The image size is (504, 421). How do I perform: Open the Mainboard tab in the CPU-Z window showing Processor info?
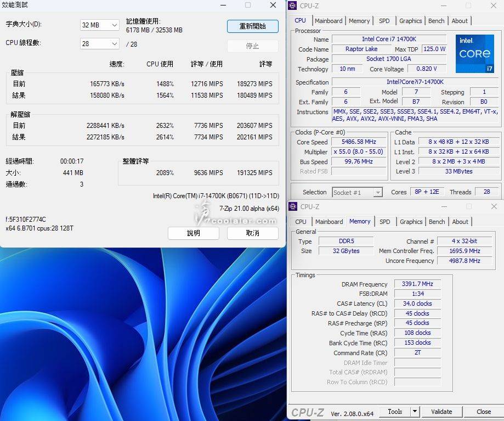(x=329, y=21)
